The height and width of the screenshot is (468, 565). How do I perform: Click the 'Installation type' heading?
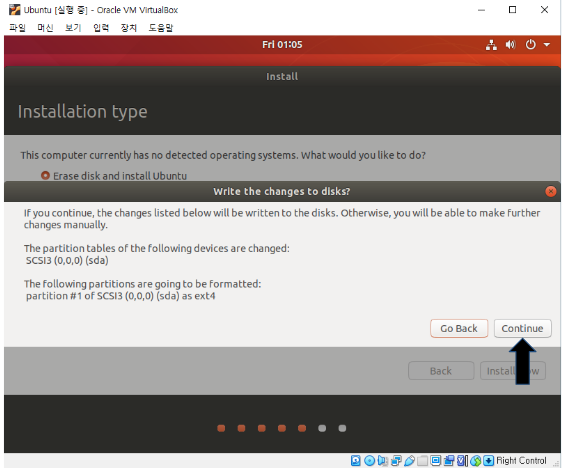pyautogui.click(x=83, y=112)
